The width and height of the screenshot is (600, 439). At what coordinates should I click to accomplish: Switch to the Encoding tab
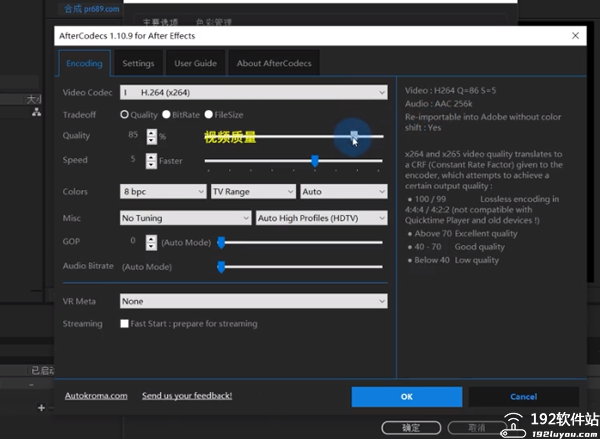tap(84, 64)
